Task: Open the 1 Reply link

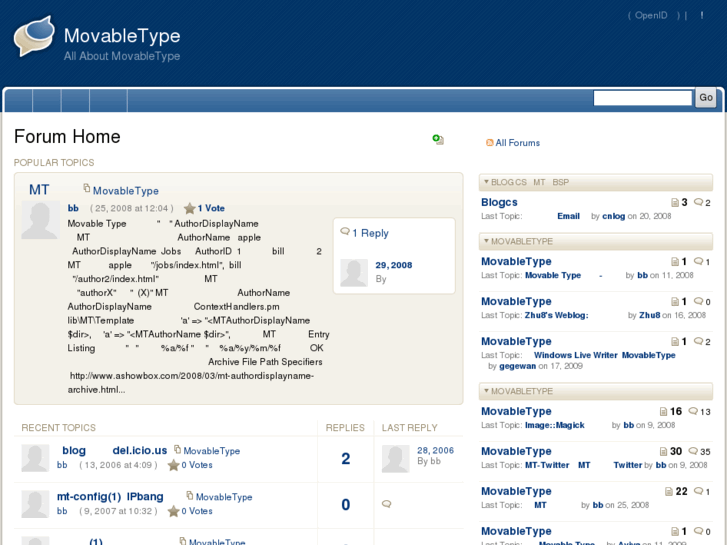Action: (370, 233)
